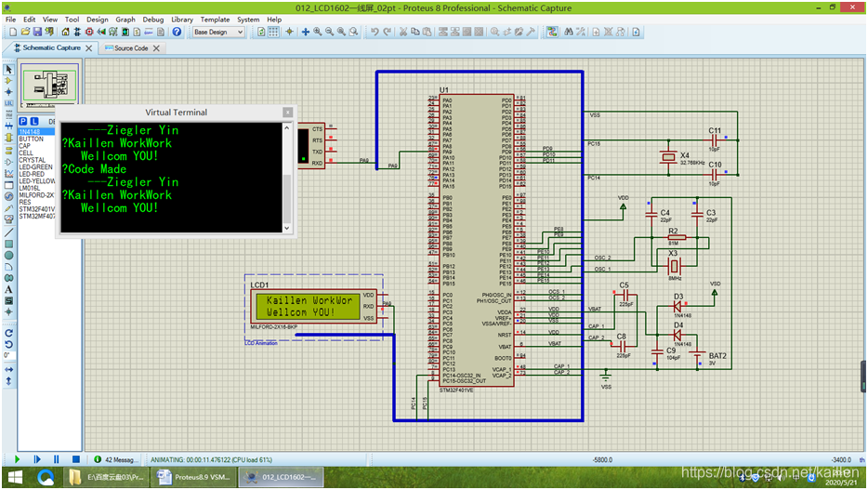Create a new project with the blank page icon

pos(13,33)
